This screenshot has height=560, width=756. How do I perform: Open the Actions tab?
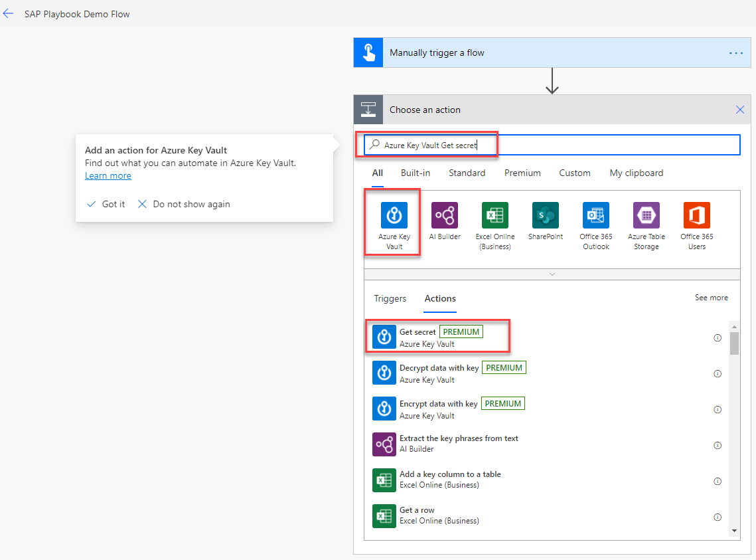pyautogui.click(x=439, y=298)
